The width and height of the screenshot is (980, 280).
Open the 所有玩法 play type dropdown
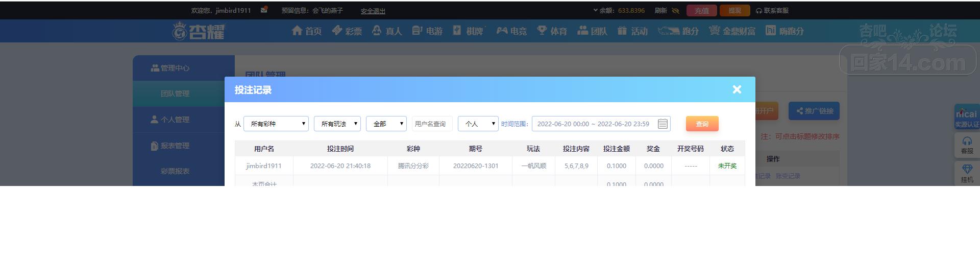point(337,124)
